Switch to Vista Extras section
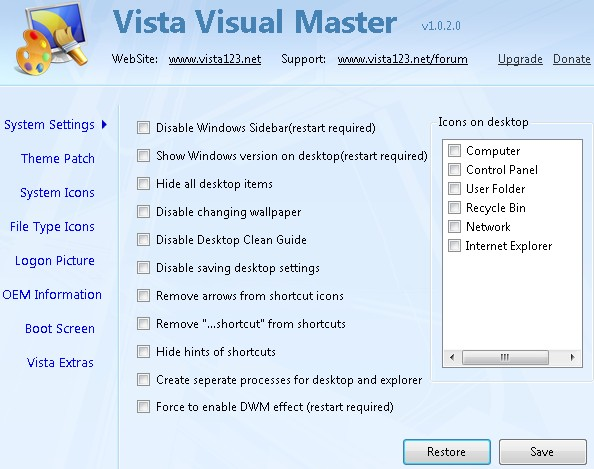 (60, 363)
